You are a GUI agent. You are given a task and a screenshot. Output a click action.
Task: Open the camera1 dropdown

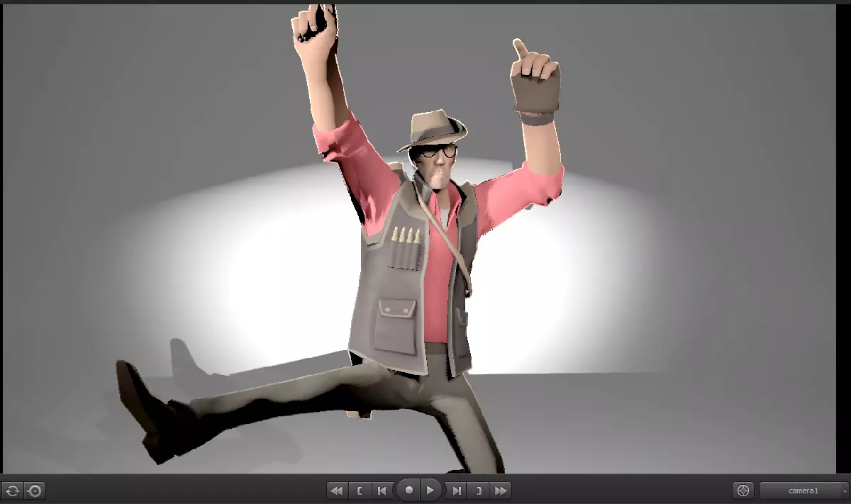[804, 491]
